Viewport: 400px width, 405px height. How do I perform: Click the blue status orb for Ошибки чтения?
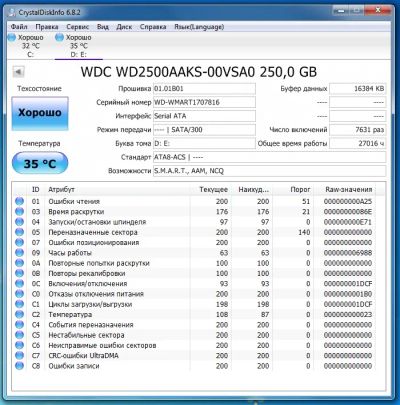pyautogui.click(x=20, y=201)
